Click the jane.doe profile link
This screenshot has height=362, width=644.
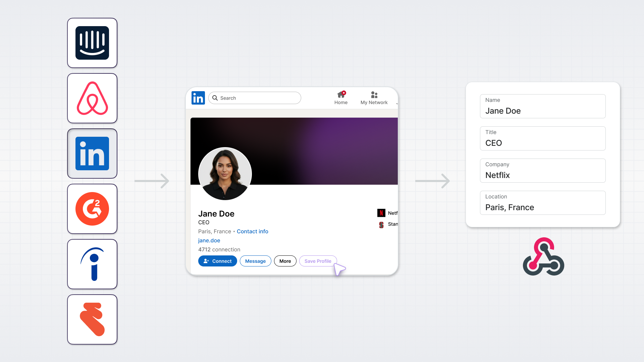tap(209, 240)
